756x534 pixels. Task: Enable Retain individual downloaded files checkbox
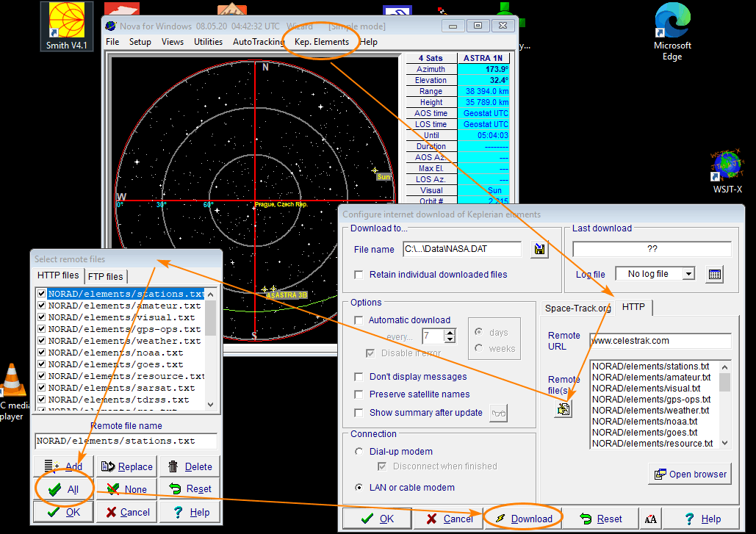359,275
